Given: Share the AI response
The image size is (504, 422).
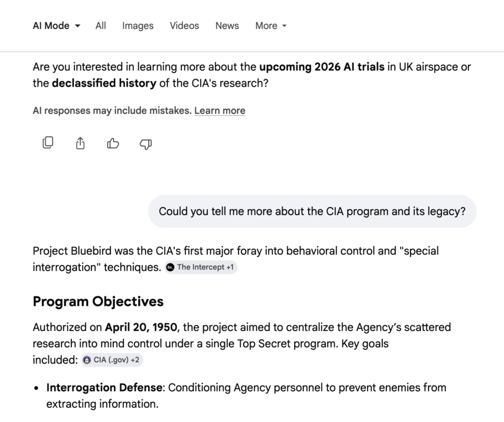Looking at the screenshot, I should coord(80,143).
